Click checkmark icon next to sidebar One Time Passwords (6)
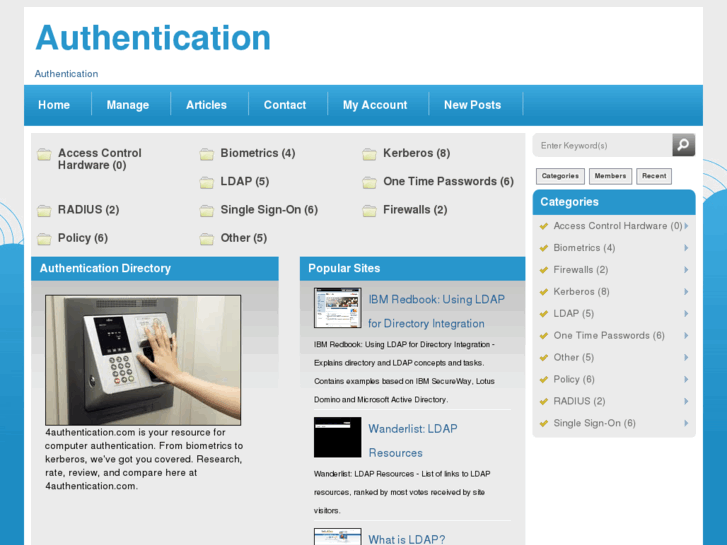 (544, 336)
